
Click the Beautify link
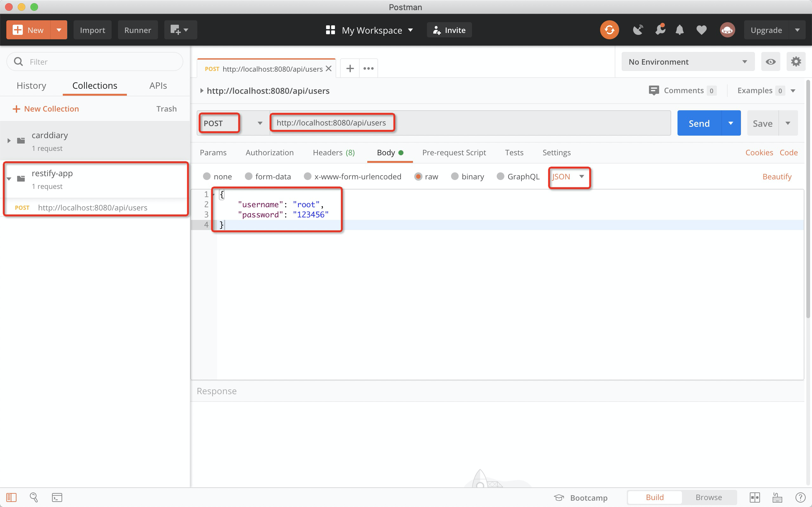777,176
